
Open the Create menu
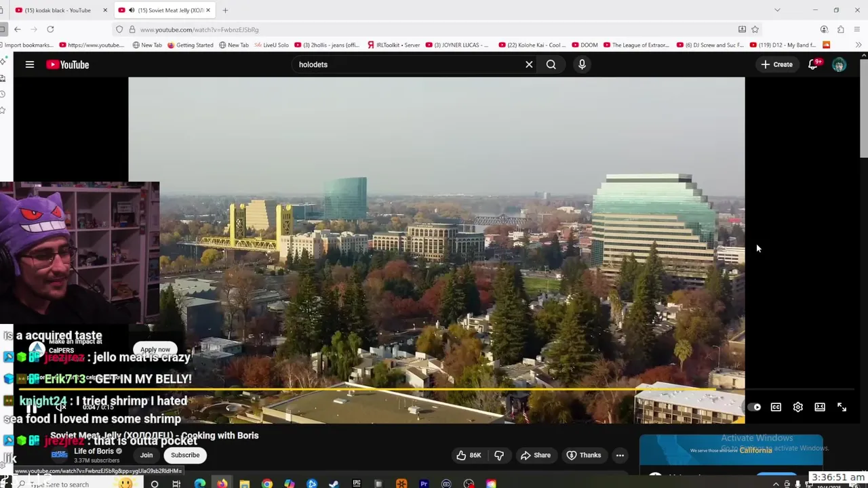[x=776, y=64]
